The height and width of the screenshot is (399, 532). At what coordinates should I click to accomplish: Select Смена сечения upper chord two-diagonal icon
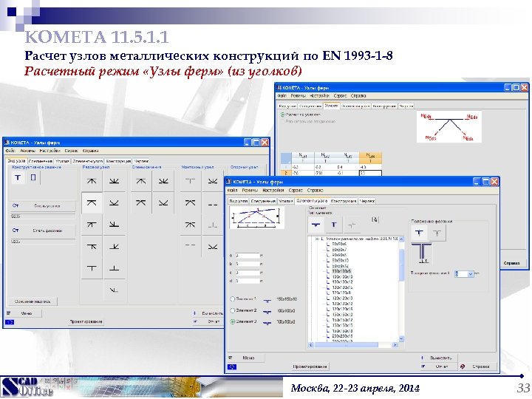click(141, 202)
